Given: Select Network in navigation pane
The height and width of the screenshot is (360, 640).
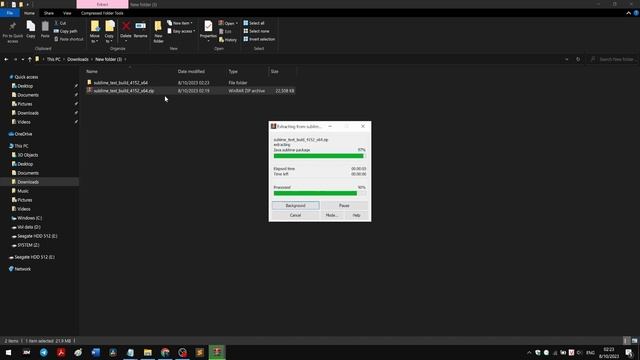Looking at the screenshot, I should tap(22, 269).
